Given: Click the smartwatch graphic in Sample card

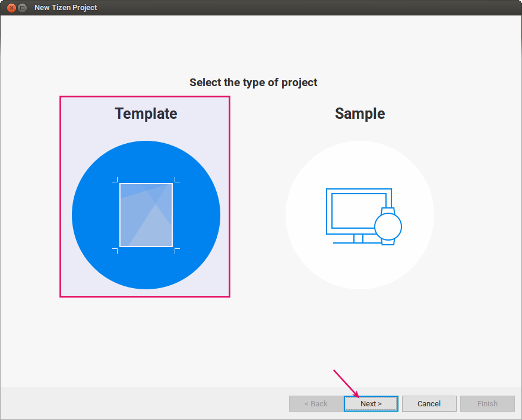Looking at the screenshot, I should click(389, 226).
